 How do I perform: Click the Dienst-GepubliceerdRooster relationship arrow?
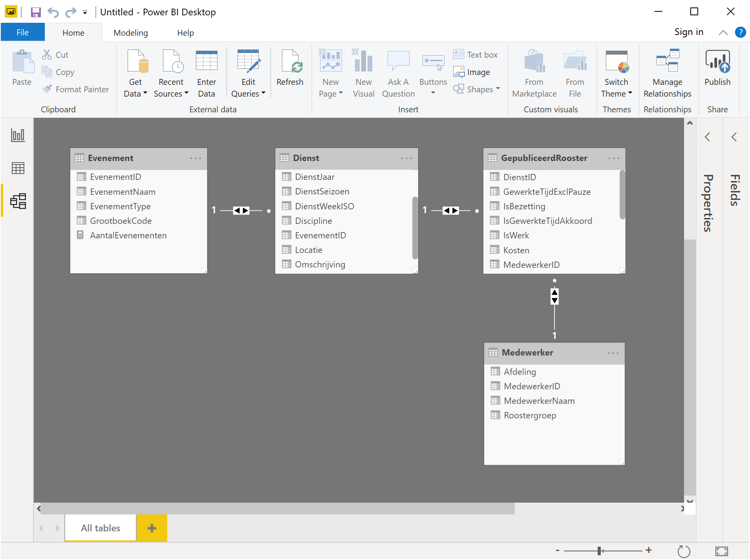(451, 210)
